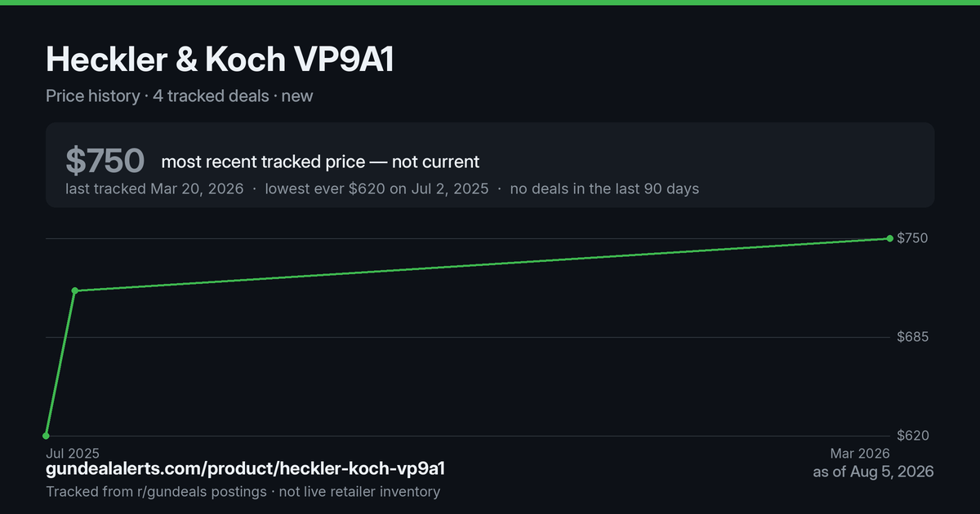This screenshot has width=980, height=514.
Task: Click the green price line mid-chart
Action: 482,264
